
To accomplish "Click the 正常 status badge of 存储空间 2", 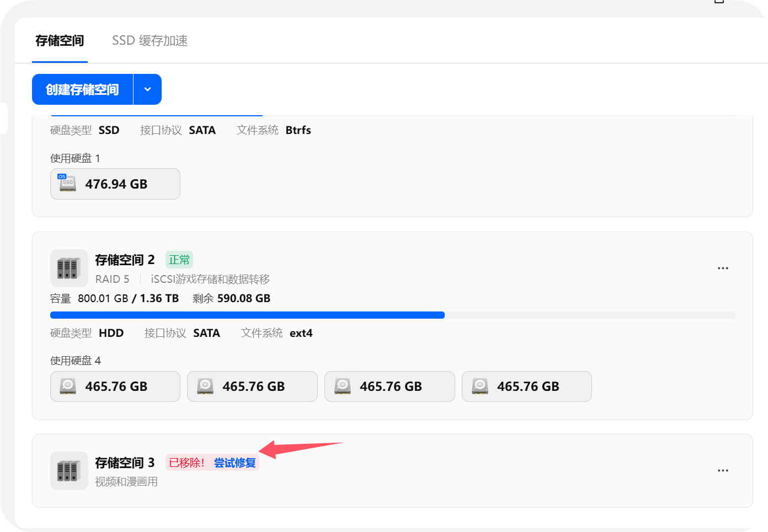I will click(x=179, y=260).
